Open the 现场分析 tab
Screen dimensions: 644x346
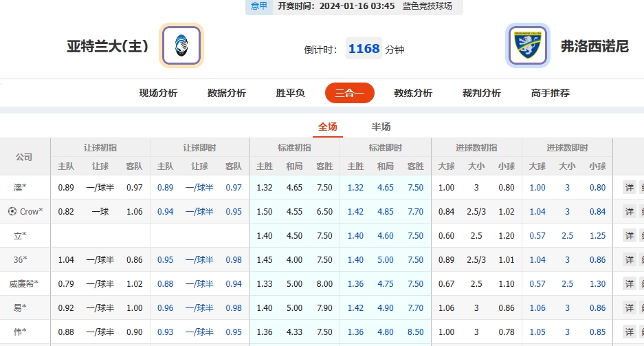pos(158,93)
